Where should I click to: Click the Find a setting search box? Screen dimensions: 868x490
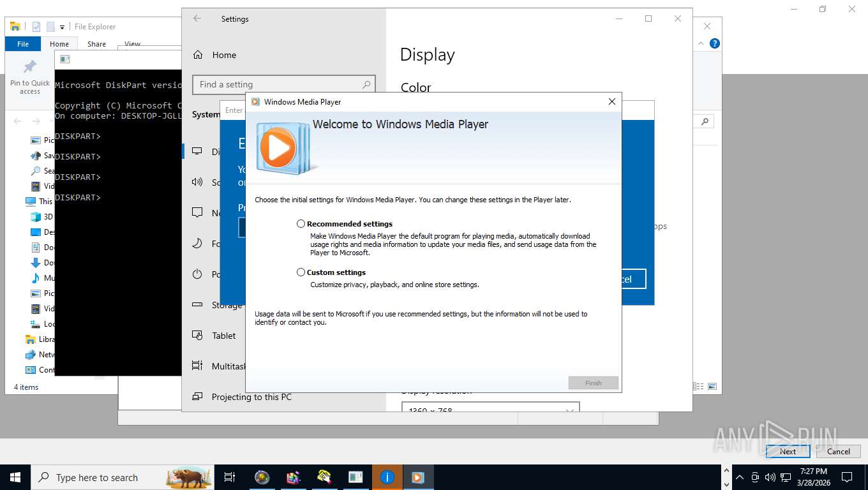pyautogui.click(x=284, y=84)
